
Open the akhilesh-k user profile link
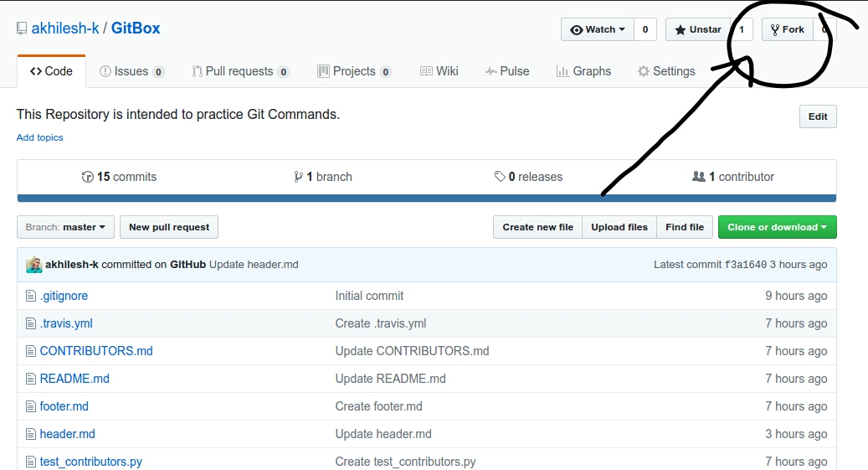65,28
